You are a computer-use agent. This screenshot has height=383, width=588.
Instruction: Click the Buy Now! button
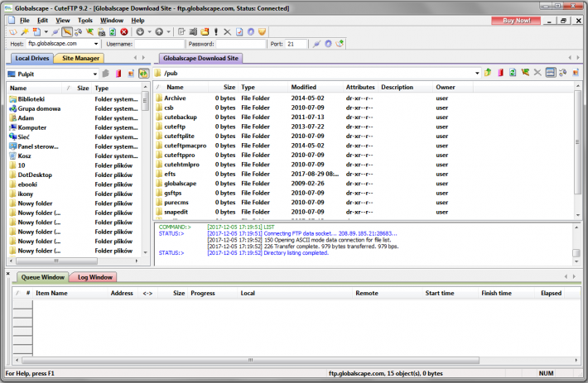coord(516,21)
